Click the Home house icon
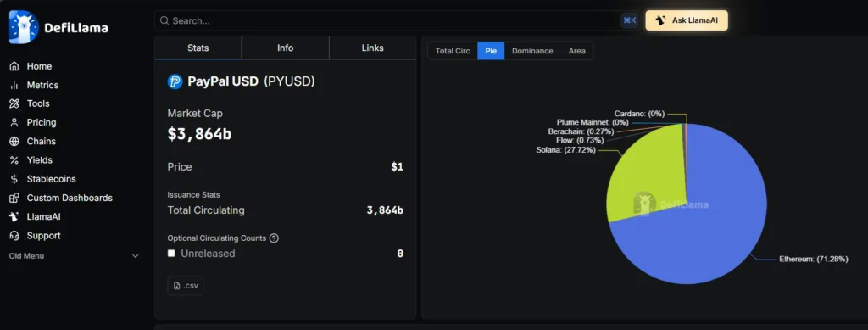This screenshot has height=330, width=868. (15, 66)
